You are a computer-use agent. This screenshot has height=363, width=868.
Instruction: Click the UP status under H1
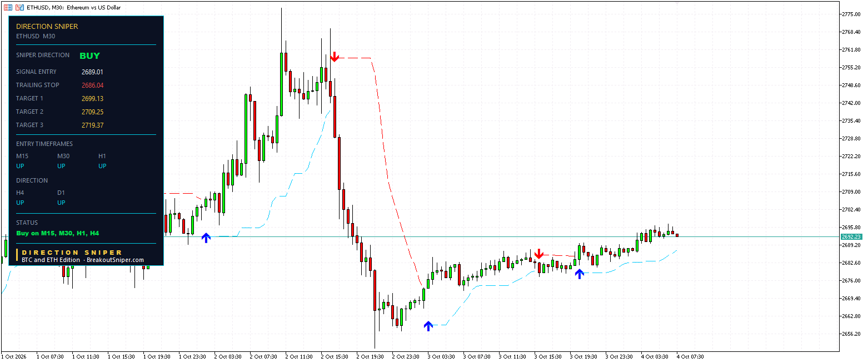[x=103, y=166]
